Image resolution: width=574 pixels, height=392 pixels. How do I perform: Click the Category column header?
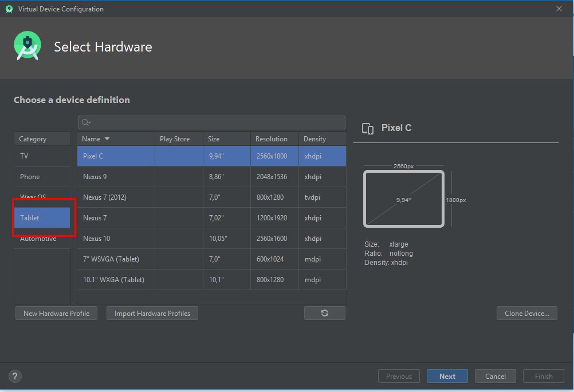click(x=42, y=139)
